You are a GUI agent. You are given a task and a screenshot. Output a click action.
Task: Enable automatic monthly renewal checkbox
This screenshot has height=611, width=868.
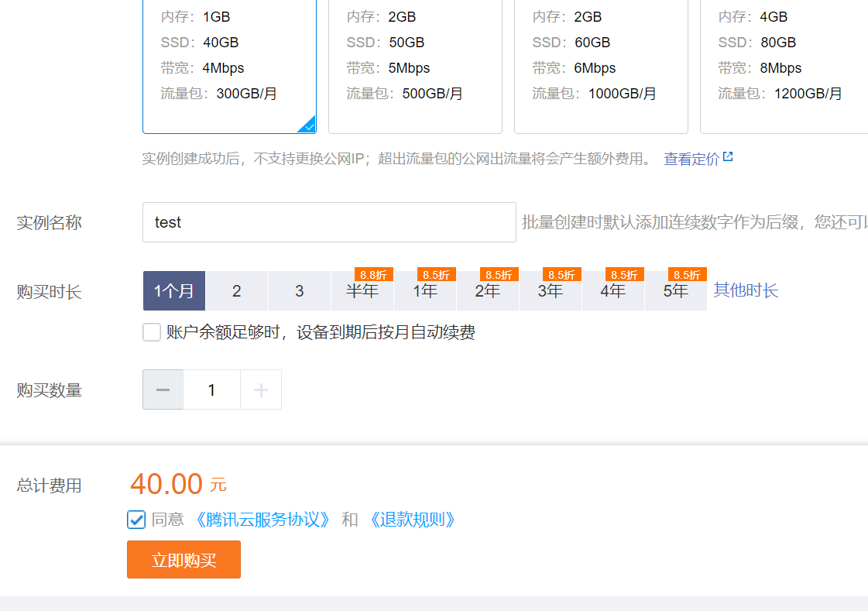click(151, 331)
